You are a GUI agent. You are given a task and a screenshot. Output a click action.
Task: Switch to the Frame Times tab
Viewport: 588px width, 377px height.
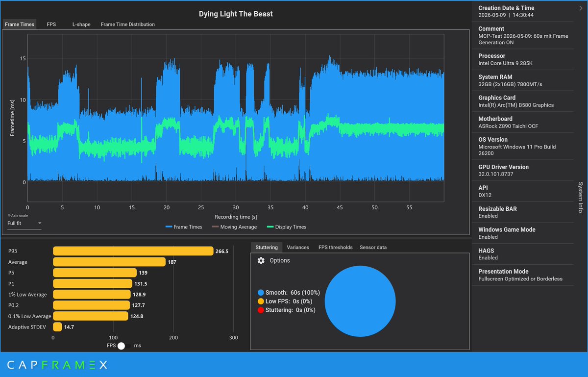tap(20, 24)
